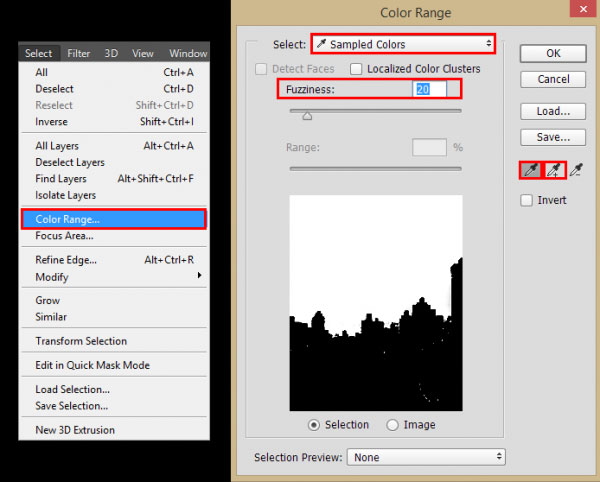Close the Color Range dialog
The image size is (600, 482).
(583, 9)
